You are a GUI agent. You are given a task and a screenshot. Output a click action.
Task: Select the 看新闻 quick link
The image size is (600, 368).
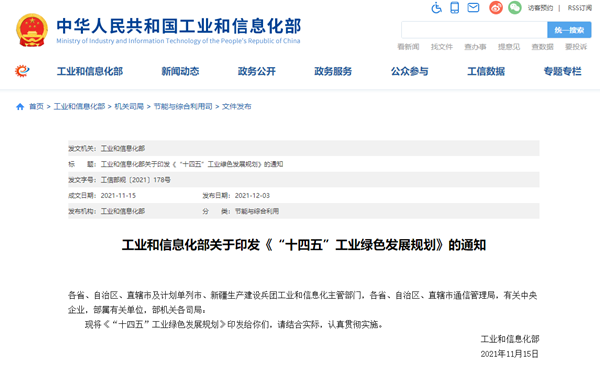[408, 47]
